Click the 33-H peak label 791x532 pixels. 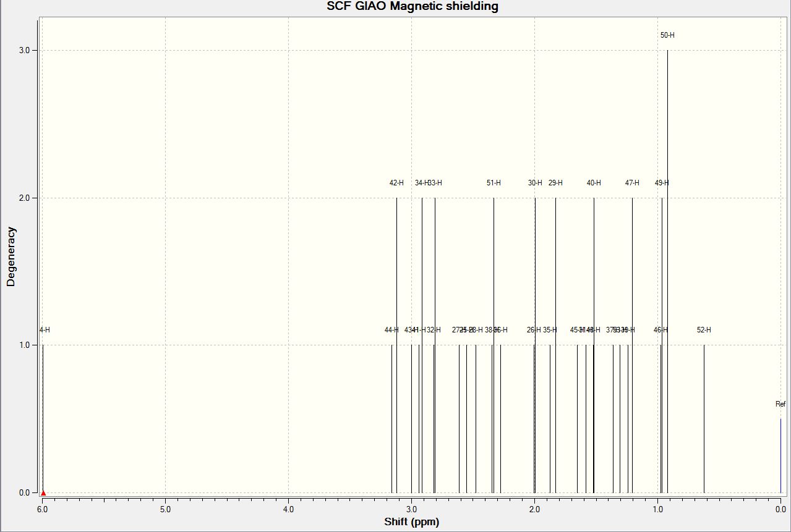click(435, 183)
